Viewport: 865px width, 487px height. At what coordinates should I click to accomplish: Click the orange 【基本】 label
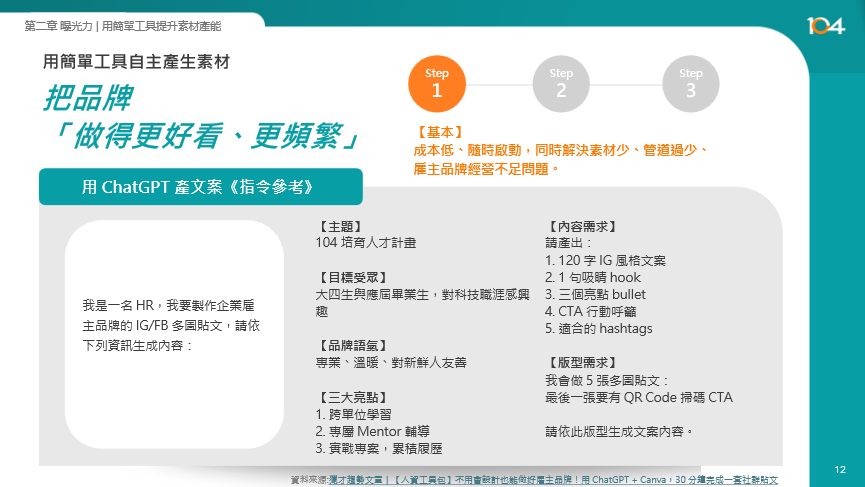(439, 132)
